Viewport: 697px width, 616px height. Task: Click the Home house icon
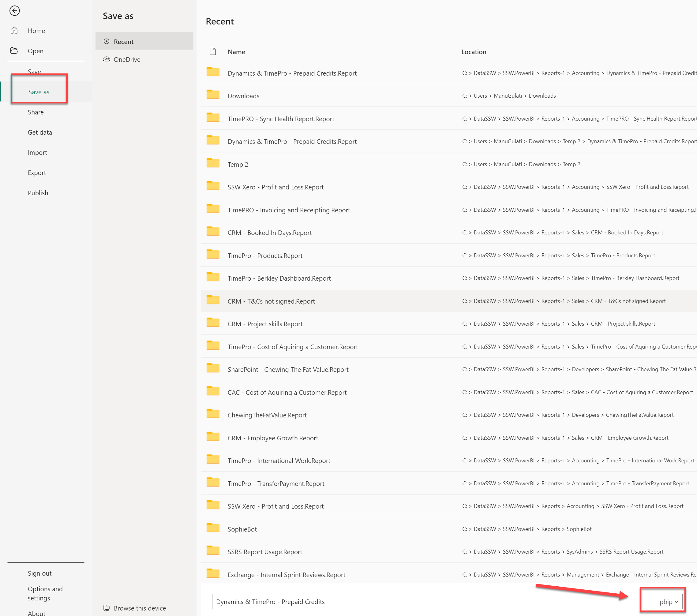tap(14, 30)
